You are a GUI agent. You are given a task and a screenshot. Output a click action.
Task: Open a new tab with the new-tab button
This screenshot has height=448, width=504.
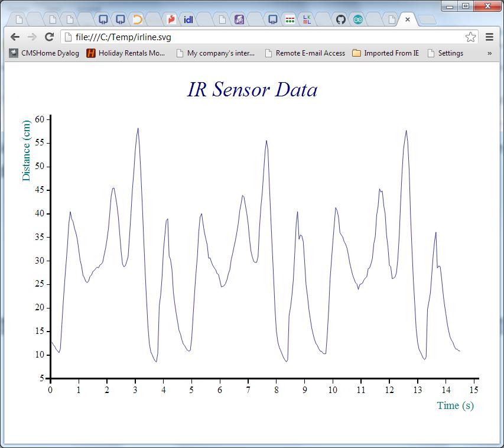(428, 20)
